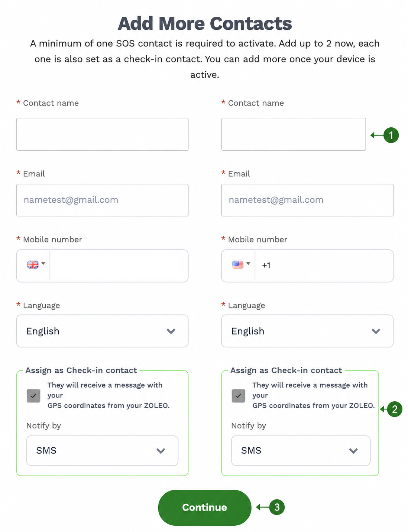This screenshot has height=532, width=408.
Task: Click the green number 3 annotation marker
Action: (277, 507)
